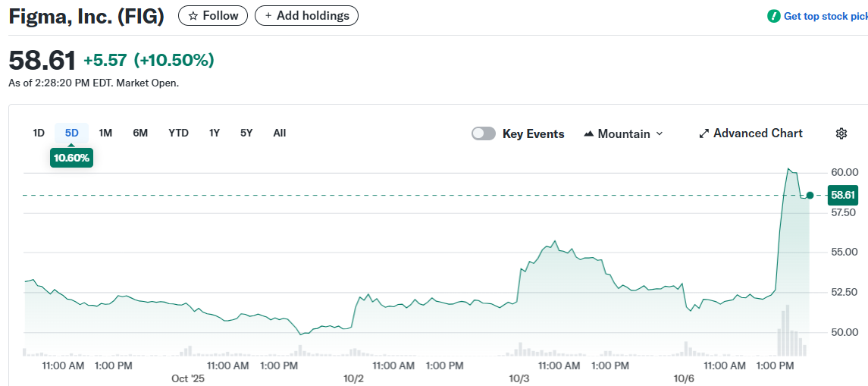Click the 58.61 current price label on axis
This screenshot has height=386, width=868.
(843, 196)
